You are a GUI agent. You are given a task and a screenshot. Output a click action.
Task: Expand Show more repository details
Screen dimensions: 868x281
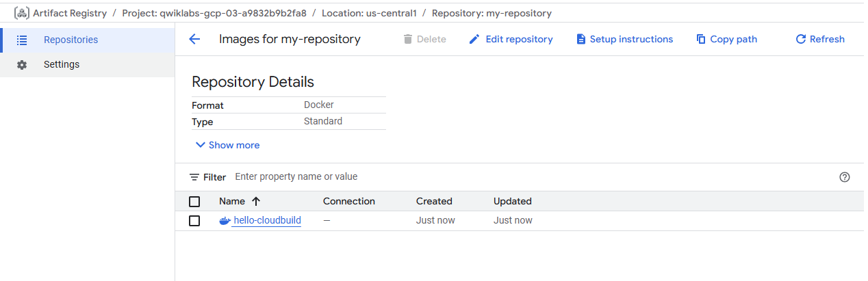point(227,145)
